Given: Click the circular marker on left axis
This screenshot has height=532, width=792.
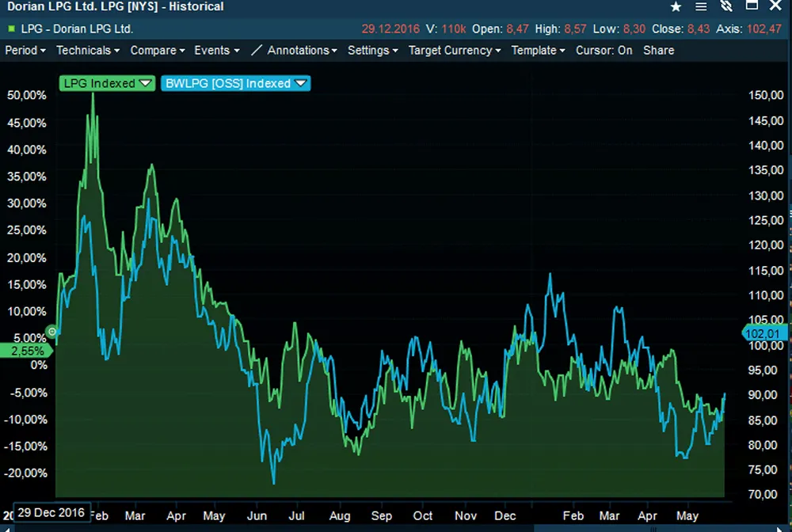Looking at the screenshot, I should pyautogui.click(x=52, y=332).
